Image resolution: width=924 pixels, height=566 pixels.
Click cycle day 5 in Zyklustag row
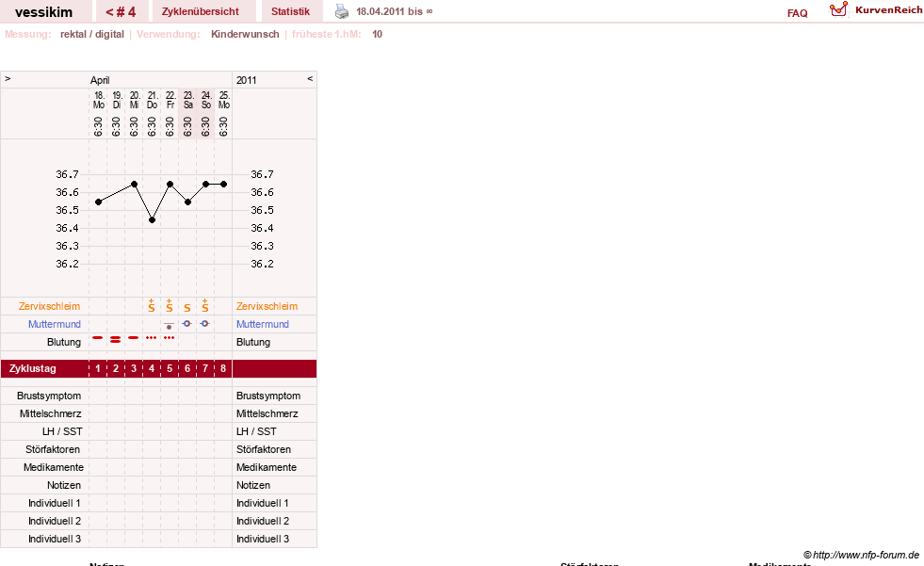click(x=170, y=368)
